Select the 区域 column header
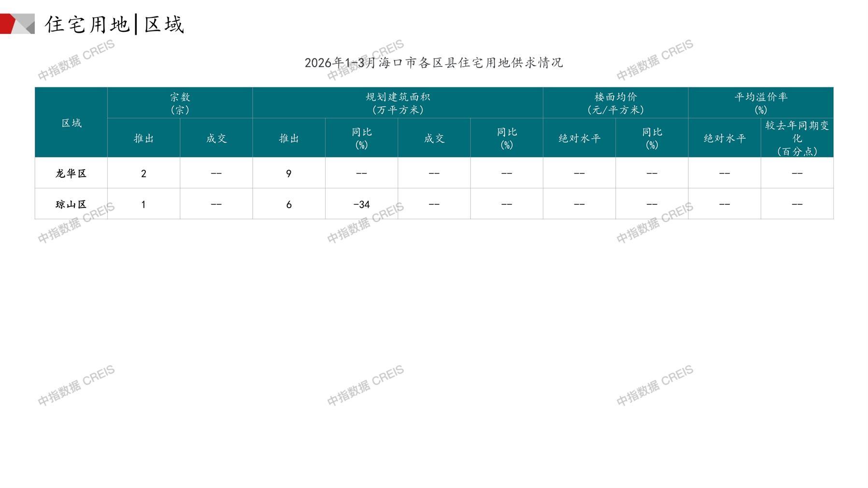The width and height of the screenshot is (868, 488). tap(71, 123)
